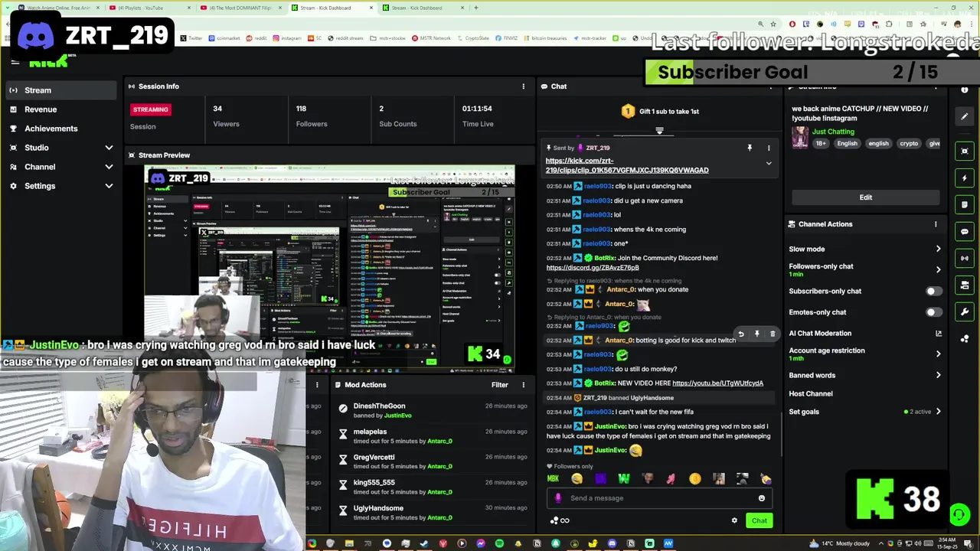Insert the bitcoin coin emote
This screenshot has height=551, width=980.
[x=694, y=479]
